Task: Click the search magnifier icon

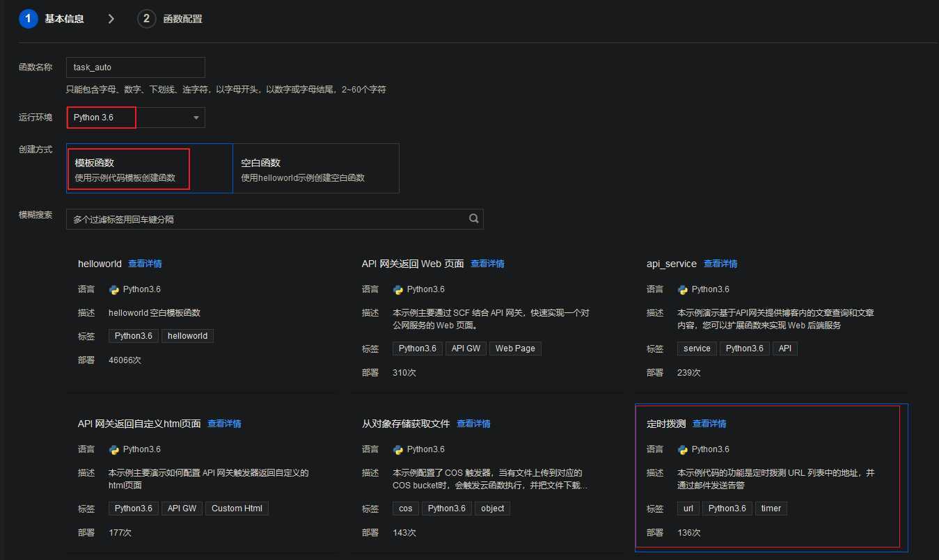Action: (x=474, y=218)
